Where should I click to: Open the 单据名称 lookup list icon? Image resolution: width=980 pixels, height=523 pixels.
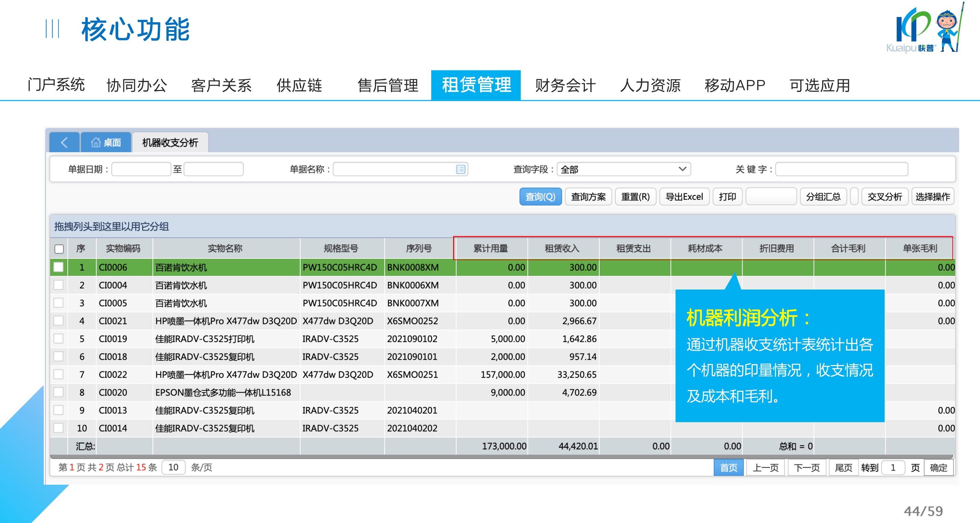pyautogui.click(x=460, y=170)
